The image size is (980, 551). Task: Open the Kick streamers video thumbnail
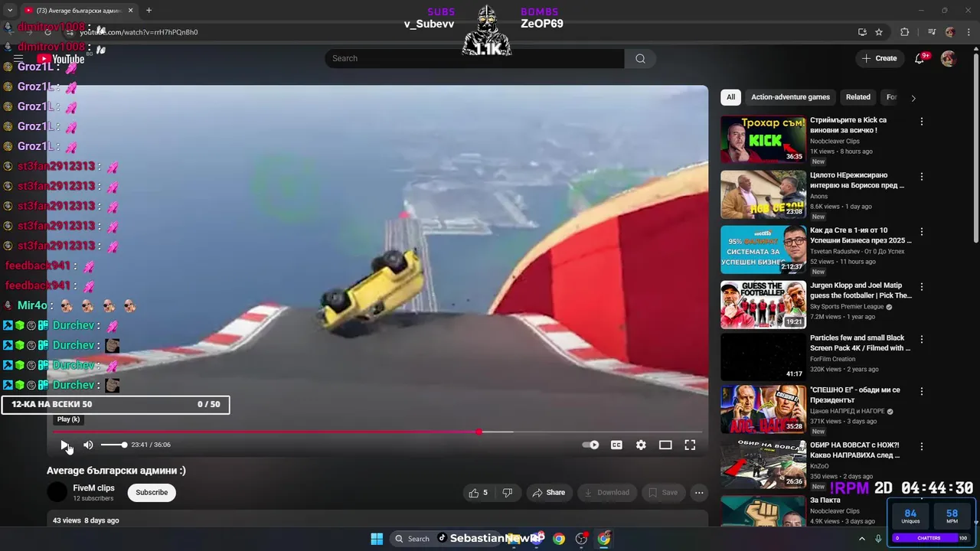[763, 139]
